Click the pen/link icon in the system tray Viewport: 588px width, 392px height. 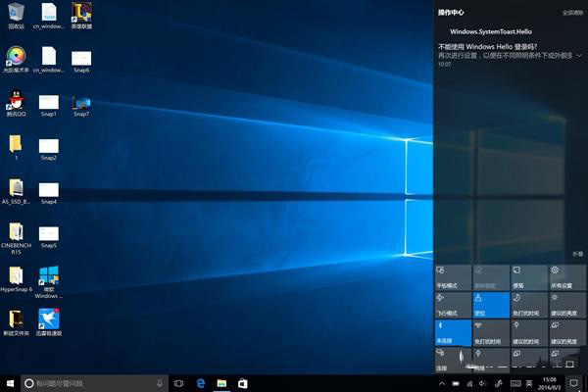point(499,383)
